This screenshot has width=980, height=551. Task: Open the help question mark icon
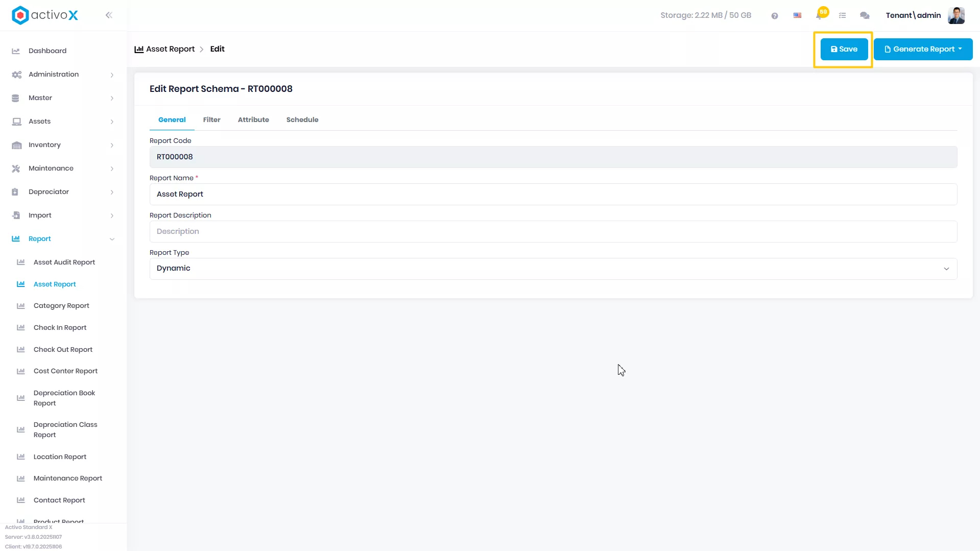coord(775,16)
